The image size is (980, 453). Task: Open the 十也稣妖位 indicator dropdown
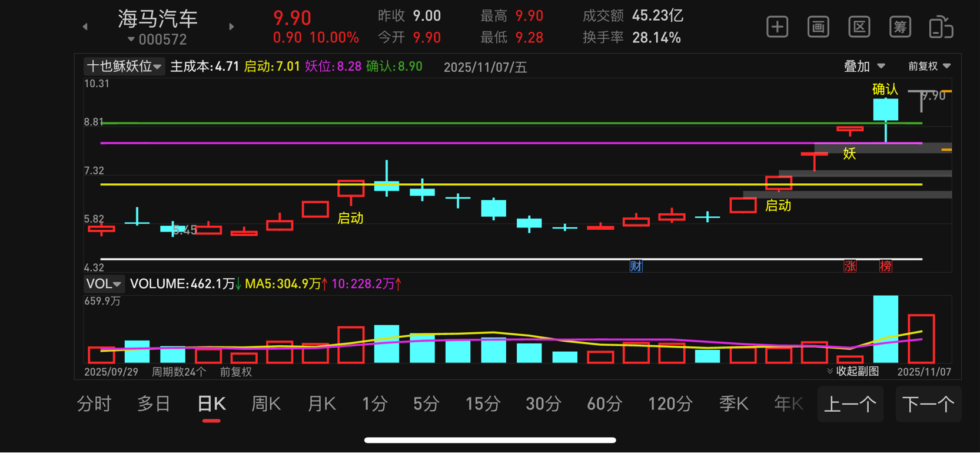[x=124, y=66]
